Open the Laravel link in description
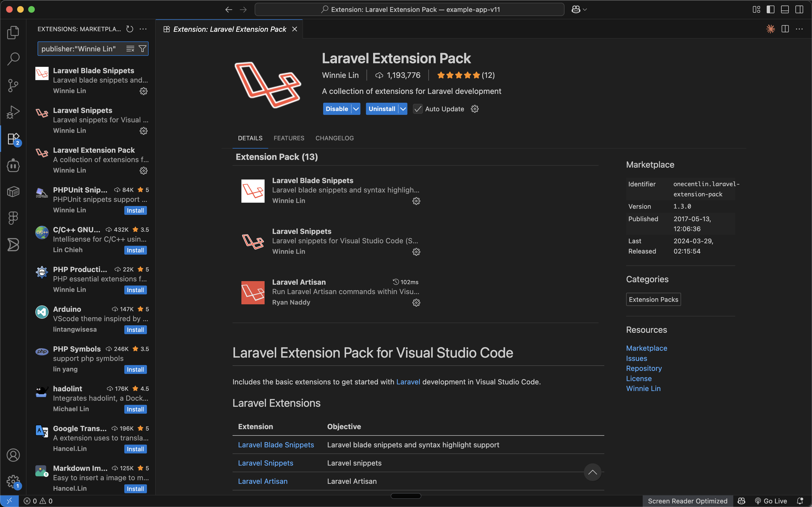The width and height of the screenshot is (812, 507). [408, 382]
